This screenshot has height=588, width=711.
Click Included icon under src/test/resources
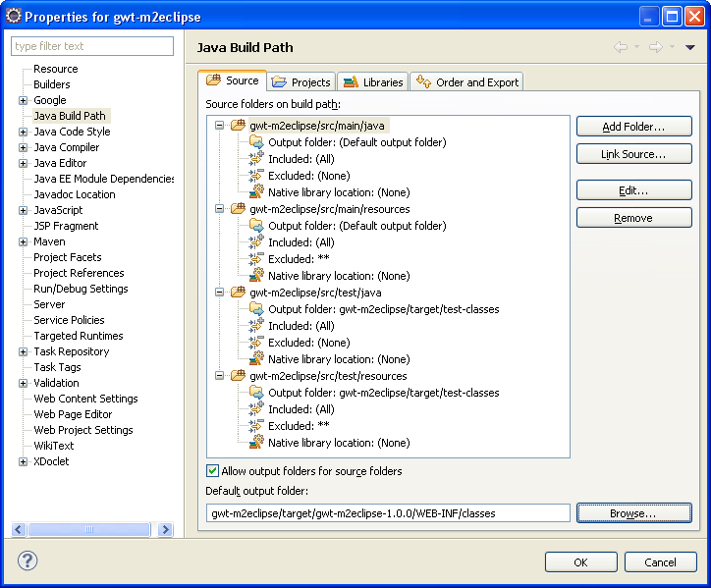click(256, 408)
